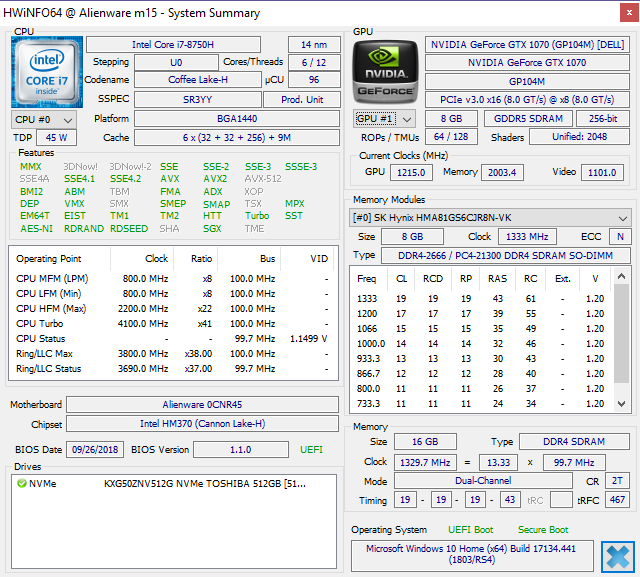Click the green NVMe drive status icon

click(22, 484)
